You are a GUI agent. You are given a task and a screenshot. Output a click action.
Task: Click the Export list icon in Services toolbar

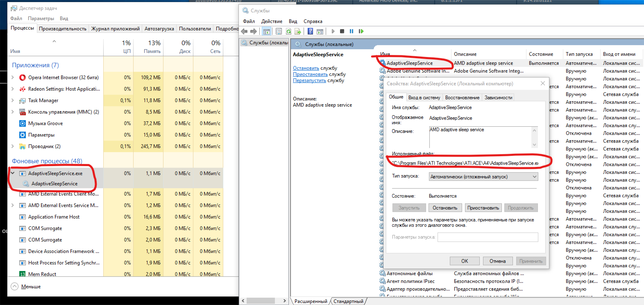click(298, 31)
